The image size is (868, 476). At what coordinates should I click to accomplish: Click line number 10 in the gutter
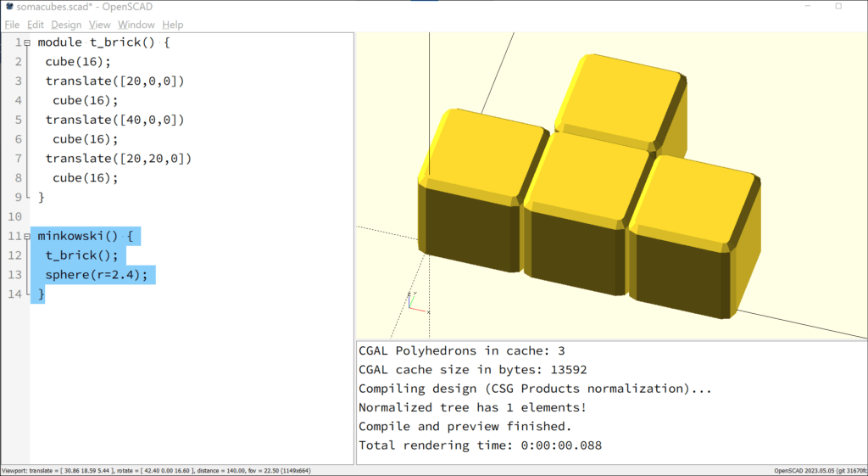click(15, 216)
